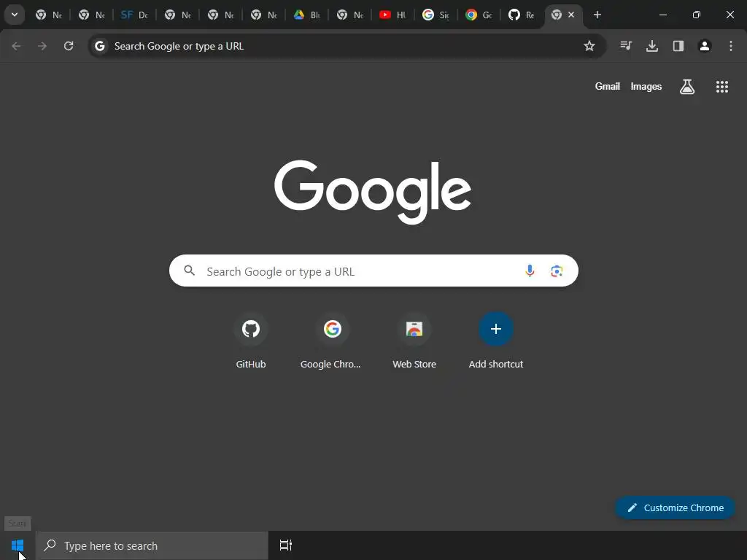This screenshot has width=747, height=560.
Task: Click the taskbar search box
Action: [152, 545]
